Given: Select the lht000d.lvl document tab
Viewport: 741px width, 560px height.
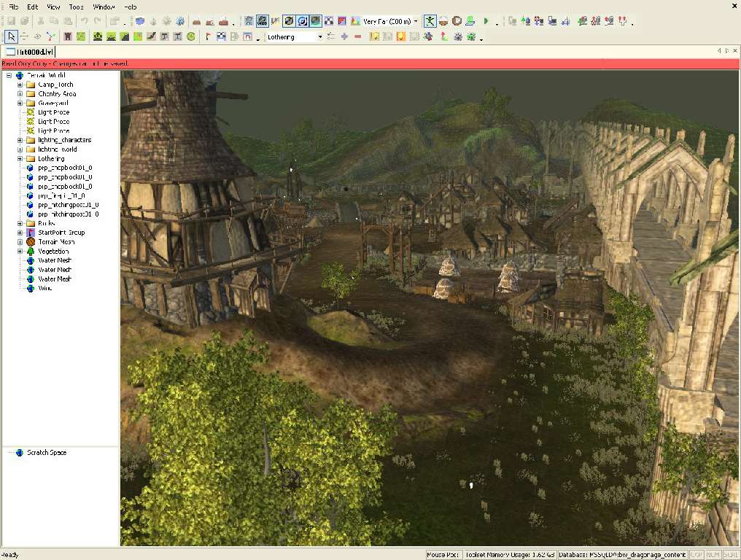Looking at the screenshot, I should pyautogui.click(x=30, y=52).
